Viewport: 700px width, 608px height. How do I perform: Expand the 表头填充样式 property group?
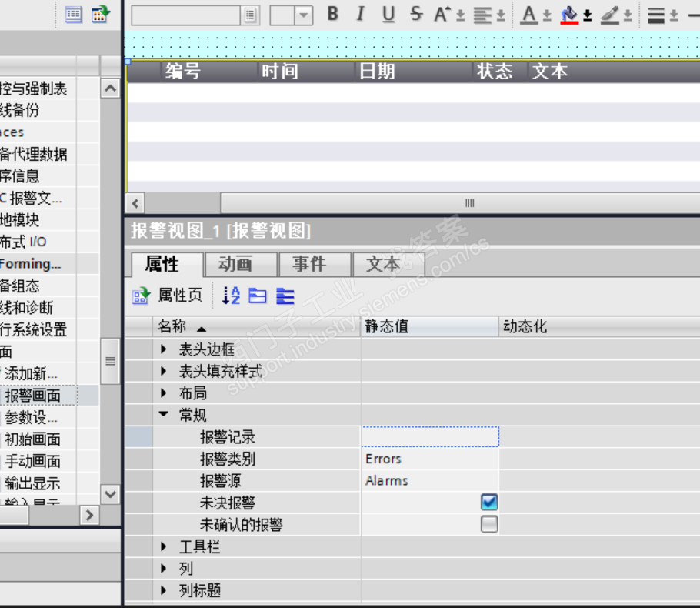[164, 371]
